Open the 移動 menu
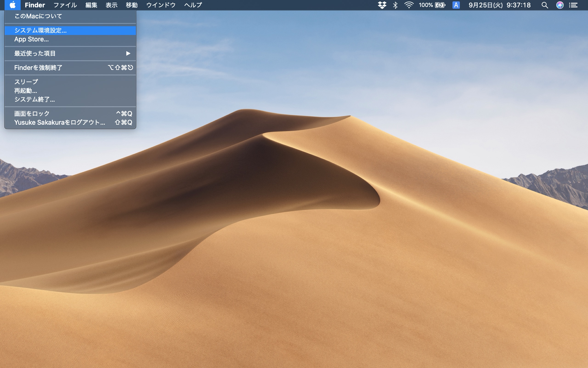This screenshot has width=588, height=368. (x=132, y=5)
